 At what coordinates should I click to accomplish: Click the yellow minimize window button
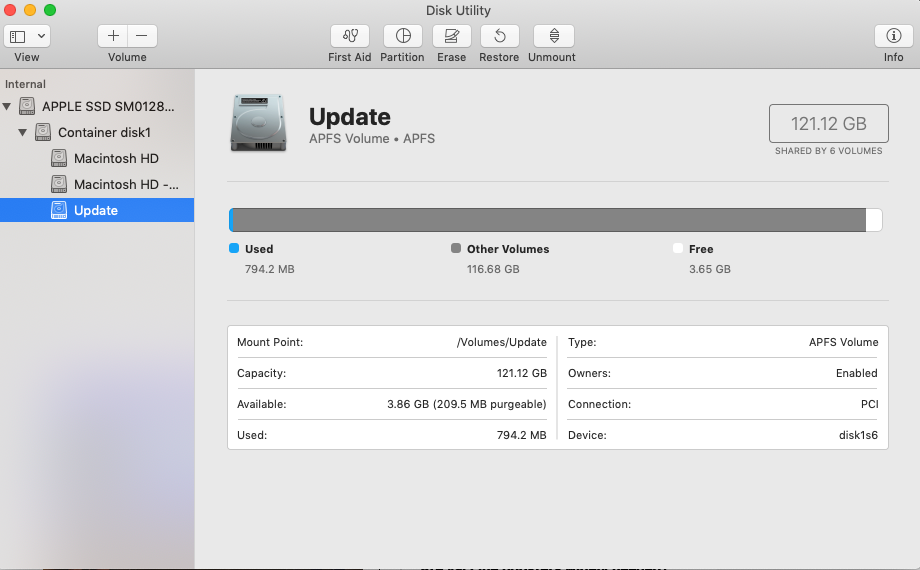click(30, 10)
